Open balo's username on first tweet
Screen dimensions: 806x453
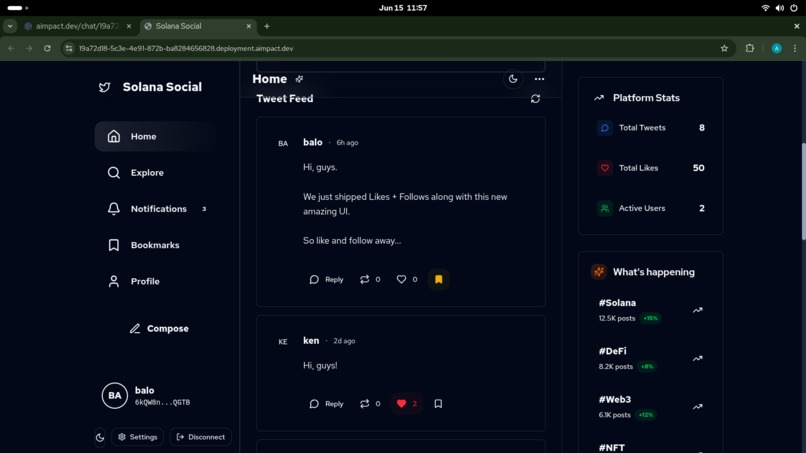tap(313, 142)
